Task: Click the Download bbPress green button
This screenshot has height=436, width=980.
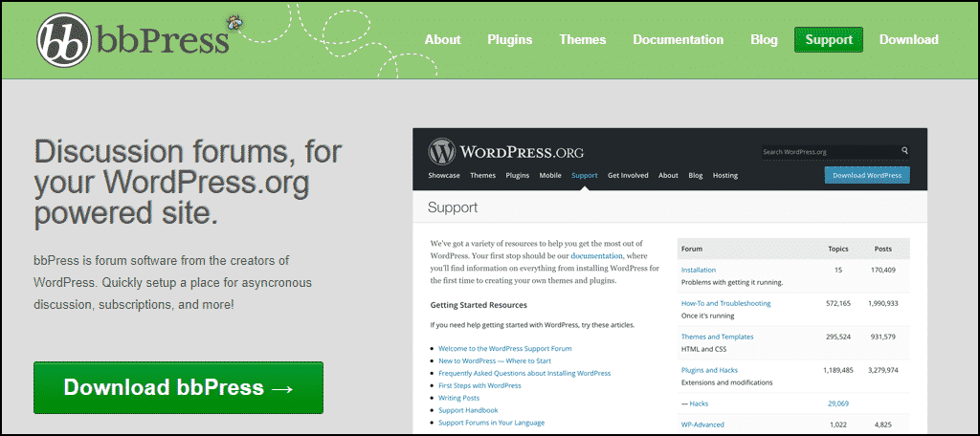Action: (178, 387)
